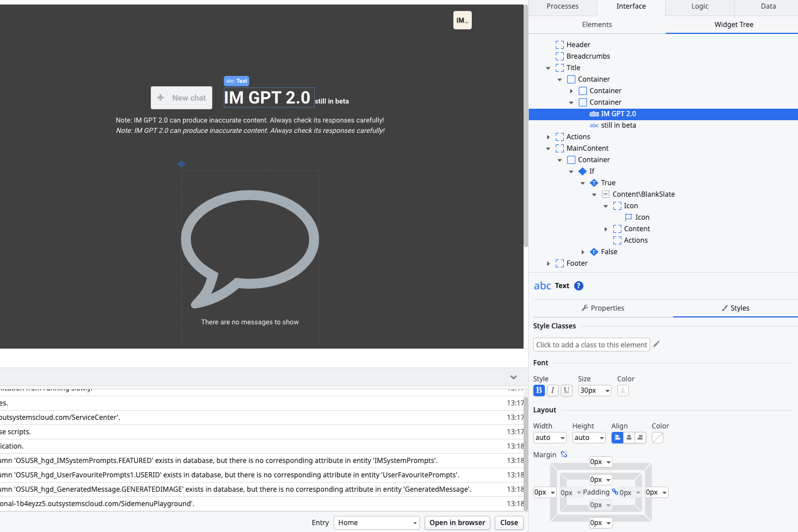
Task: Click the IM_ logo at top of canvas
Action: click(462, 20)
